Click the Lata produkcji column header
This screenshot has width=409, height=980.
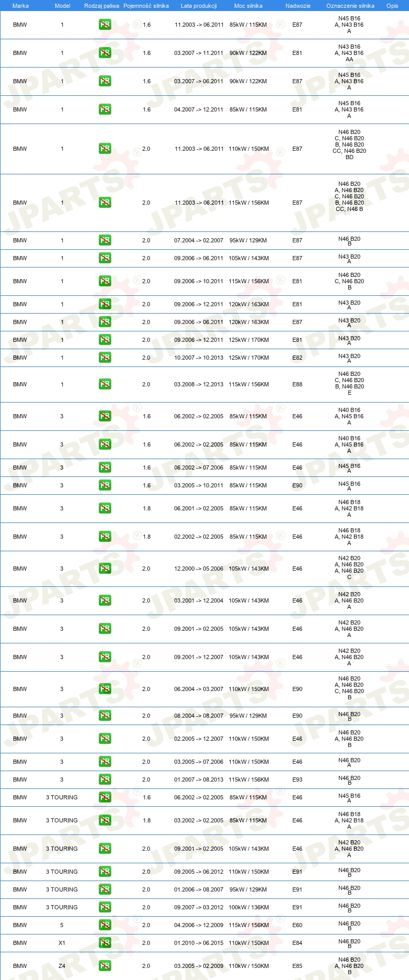pyautogui.click(x=199, y=6)
